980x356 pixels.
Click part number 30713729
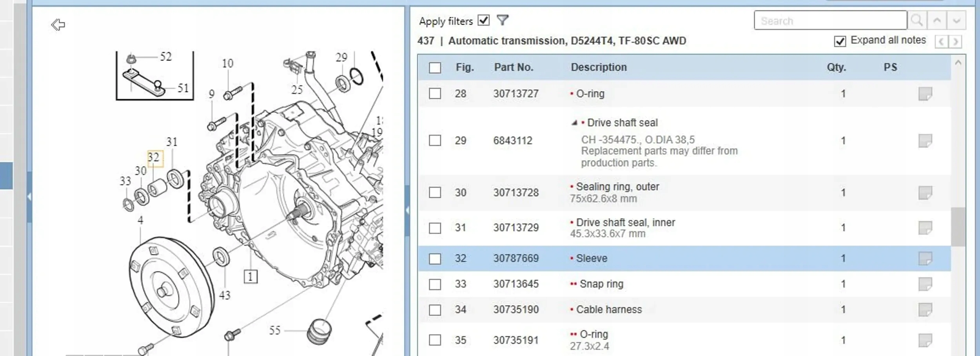tap(516, 228)
